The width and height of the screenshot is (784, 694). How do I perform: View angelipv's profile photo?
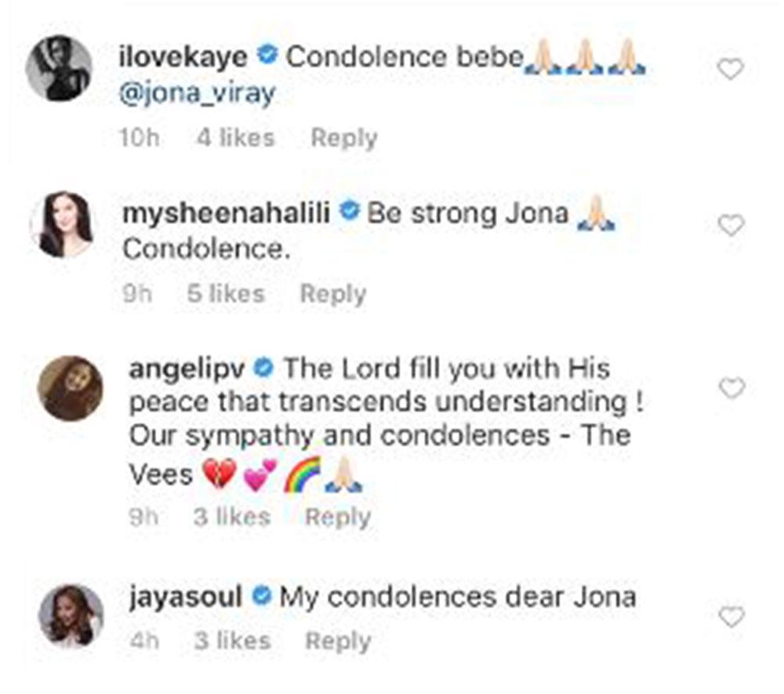[x=71, y=388]
